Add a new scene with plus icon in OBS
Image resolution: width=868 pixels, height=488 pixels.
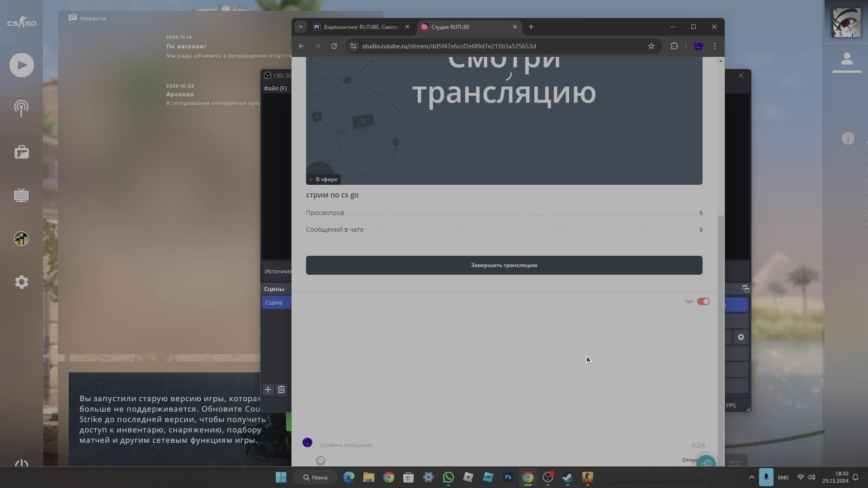click(268, 389)
